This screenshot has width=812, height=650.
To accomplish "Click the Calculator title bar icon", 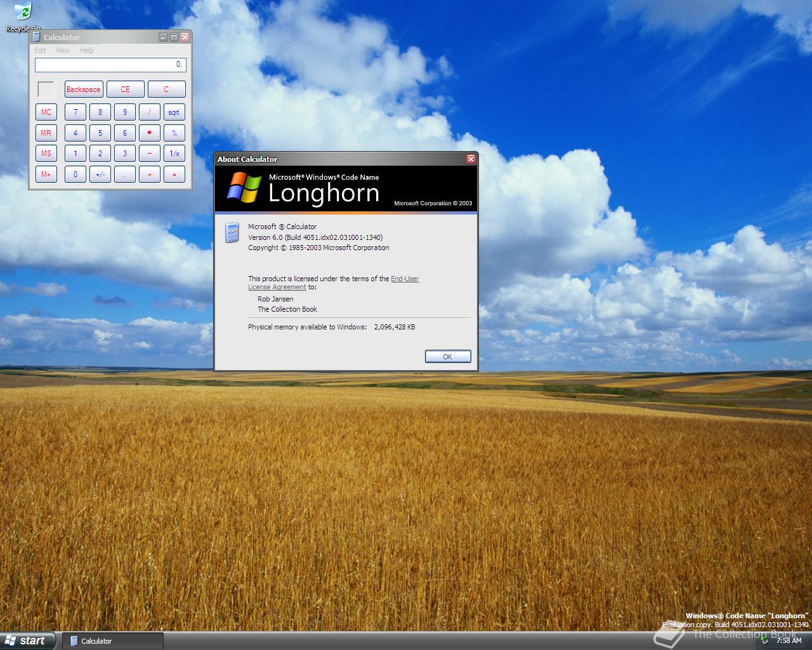I will click(36, 37).
